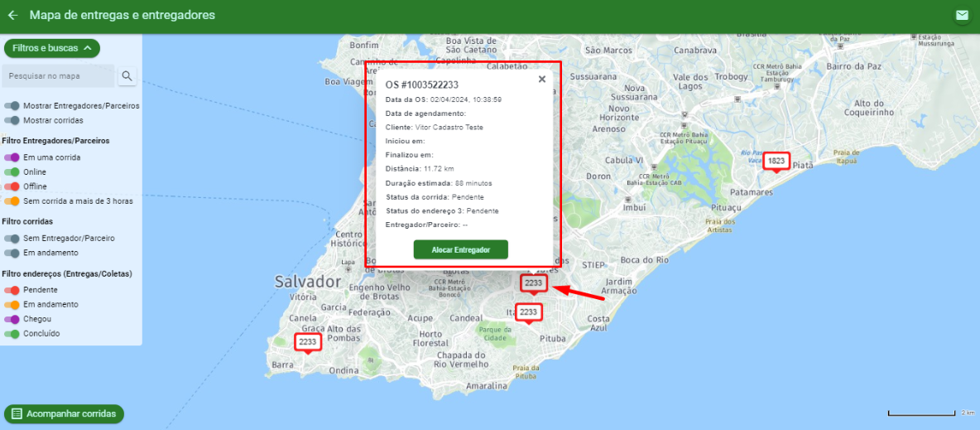Image resolution: width=980 pixels, height=430 pixels.
Task: Toggle endereços Em andamento orange switch
Action: tap(12, 304)
